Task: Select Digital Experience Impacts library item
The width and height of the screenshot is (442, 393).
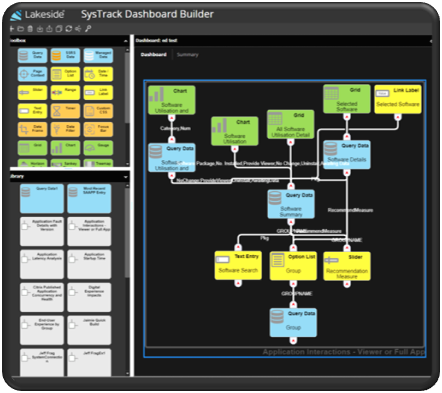Action: 89,297
